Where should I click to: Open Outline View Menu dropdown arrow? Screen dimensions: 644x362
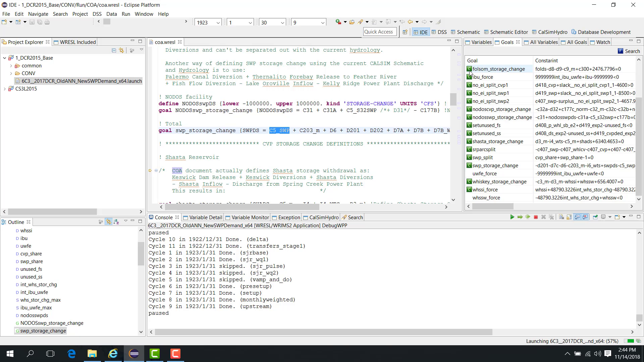(x=125, y=221)
